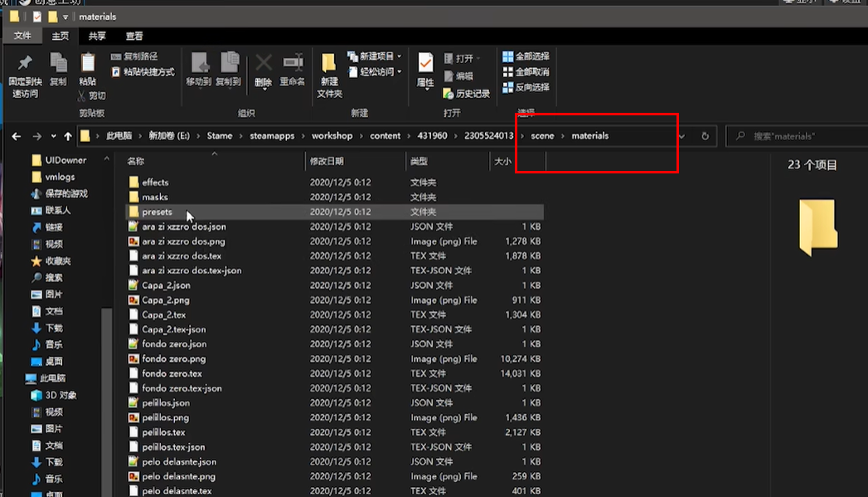Select all items with 全部选择
868x497 pixels.
point(526,56)
